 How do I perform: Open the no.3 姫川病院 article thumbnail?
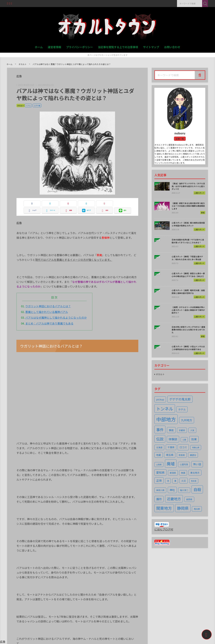pos(162,226)
